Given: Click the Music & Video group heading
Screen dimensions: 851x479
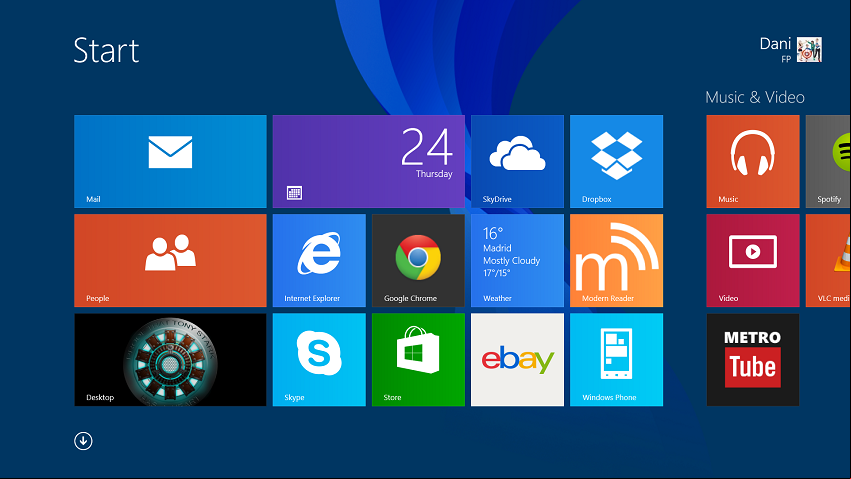Looking at the screenshot, I should (x=755, y=97).
